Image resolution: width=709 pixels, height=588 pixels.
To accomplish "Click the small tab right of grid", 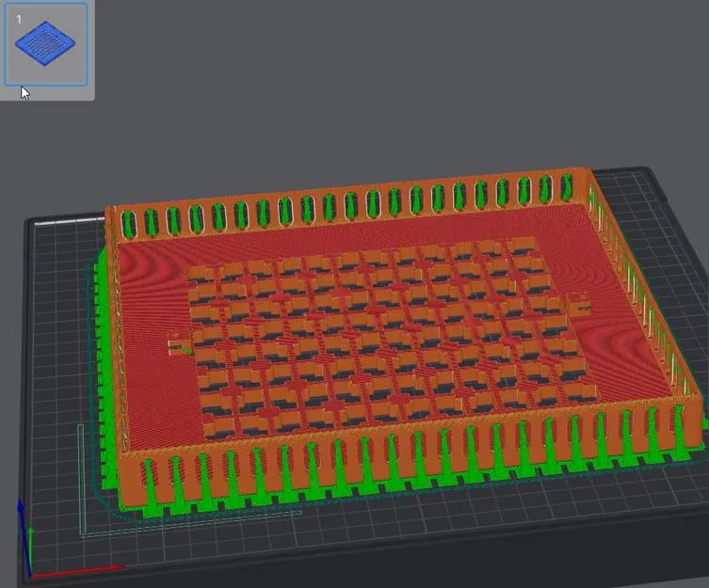I will tap(578, 305).
